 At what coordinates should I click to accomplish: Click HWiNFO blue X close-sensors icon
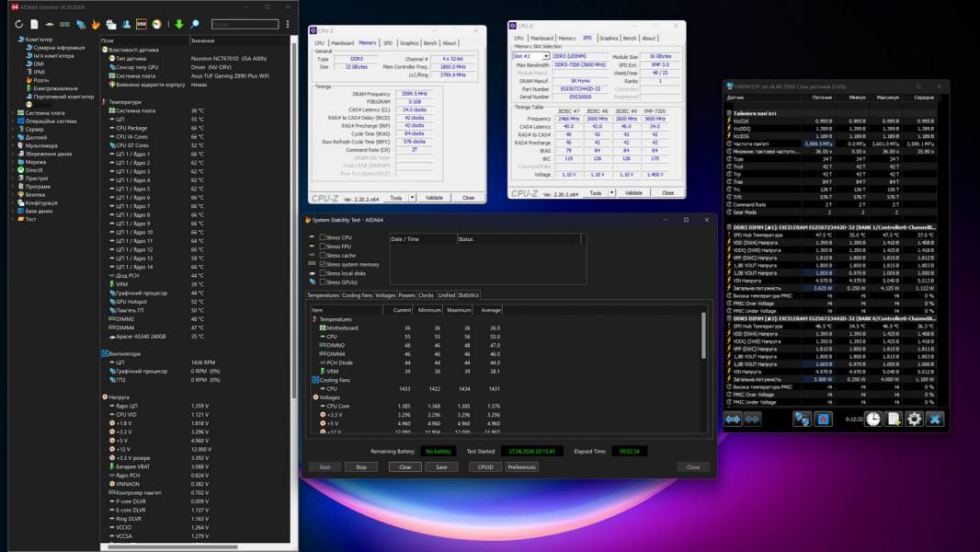pyautogui.click(x=935, y=419)
